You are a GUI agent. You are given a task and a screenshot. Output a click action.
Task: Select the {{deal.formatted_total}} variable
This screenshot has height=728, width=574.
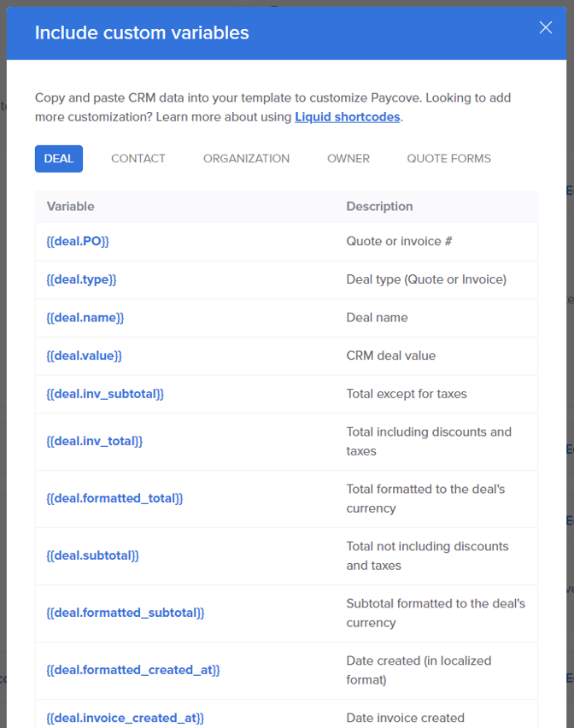[x=114, y=498]
